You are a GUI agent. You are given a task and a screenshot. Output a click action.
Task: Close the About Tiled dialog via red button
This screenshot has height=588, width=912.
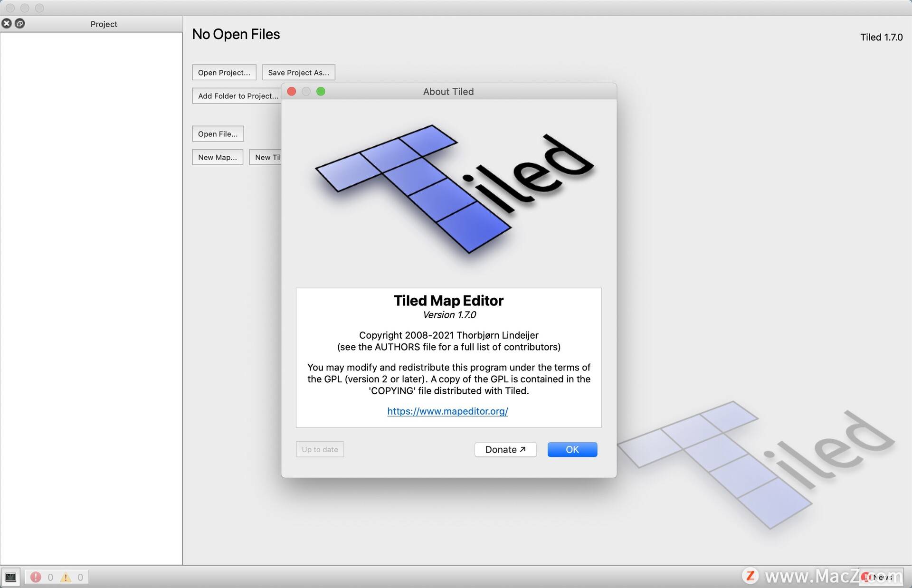tap(292, 91)
